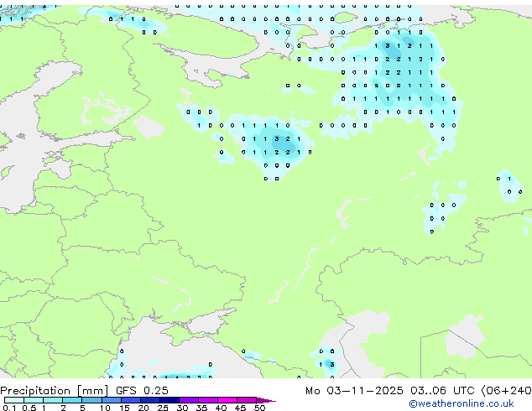Click the legend label "15"
The image size is (532, 411).
coord(124,408)
